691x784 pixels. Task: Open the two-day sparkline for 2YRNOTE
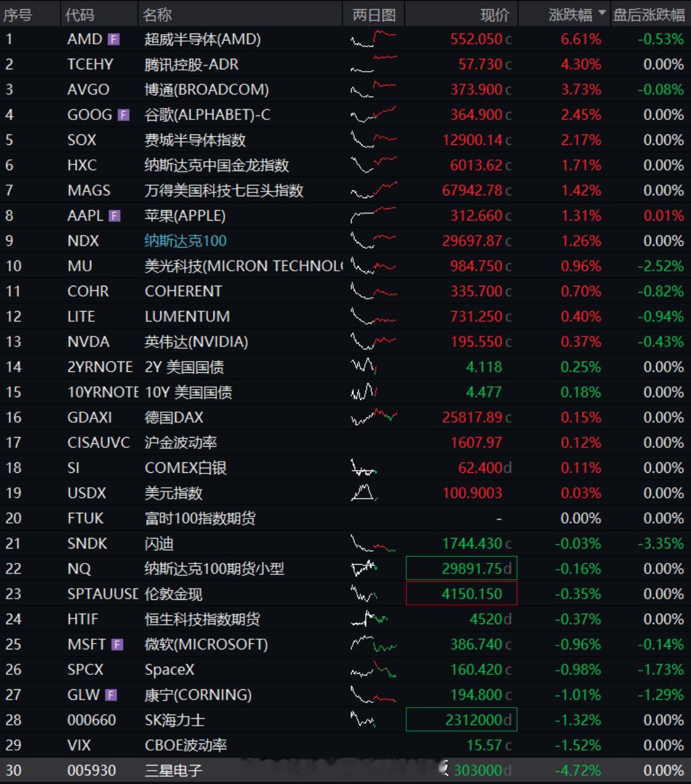(x=364, y=367)
